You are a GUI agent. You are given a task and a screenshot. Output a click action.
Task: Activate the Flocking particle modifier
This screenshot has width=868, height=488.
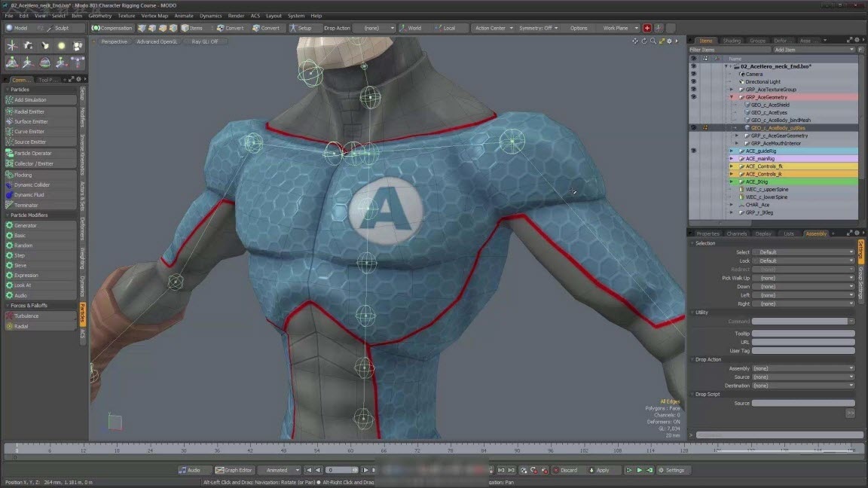tap(23, 174)
